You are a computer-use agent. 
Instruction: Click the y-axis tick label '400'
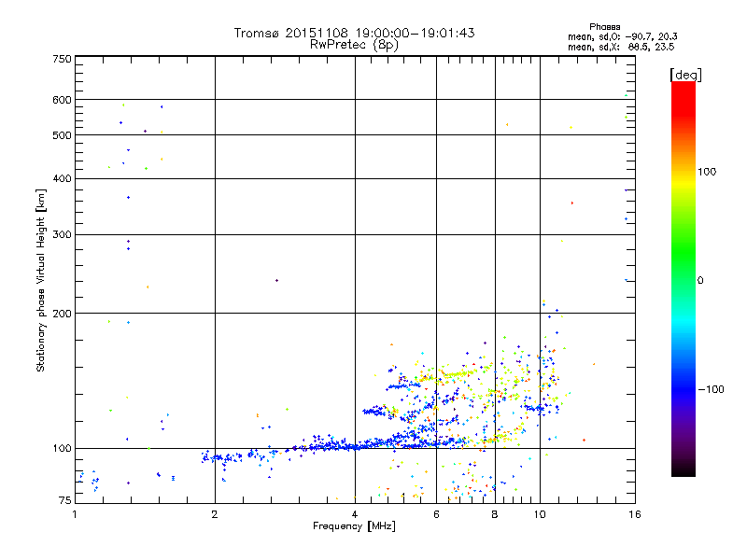pyautogui.click(x=62, y=178)
